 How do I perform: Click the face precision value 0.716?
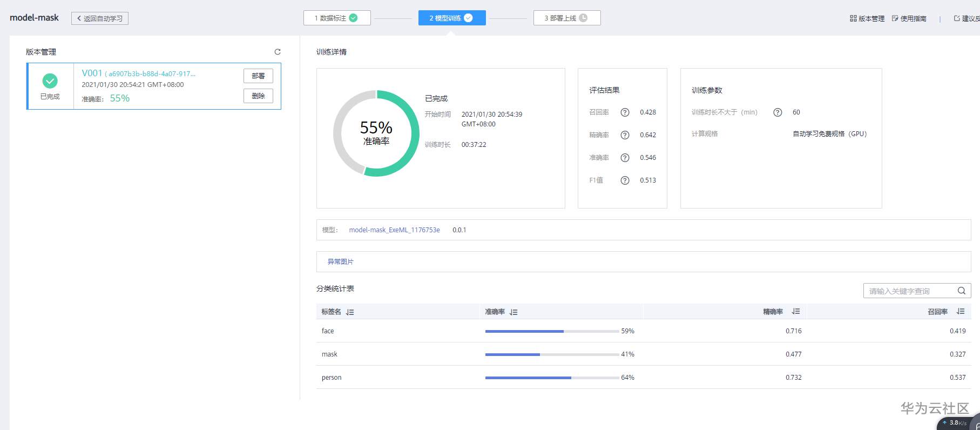pyautogui.click(x=794, y=331)
